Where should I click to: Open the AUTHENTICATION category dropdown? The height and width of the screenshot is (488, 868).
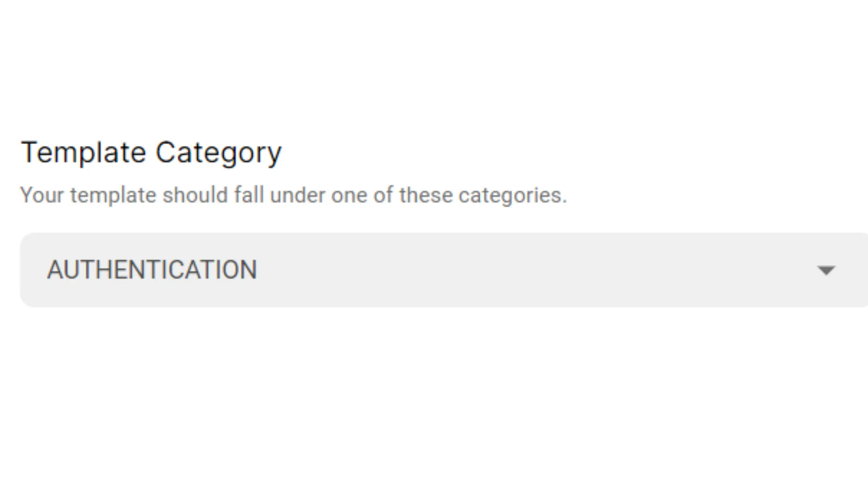pyautogui.click(x=434, y=270)
